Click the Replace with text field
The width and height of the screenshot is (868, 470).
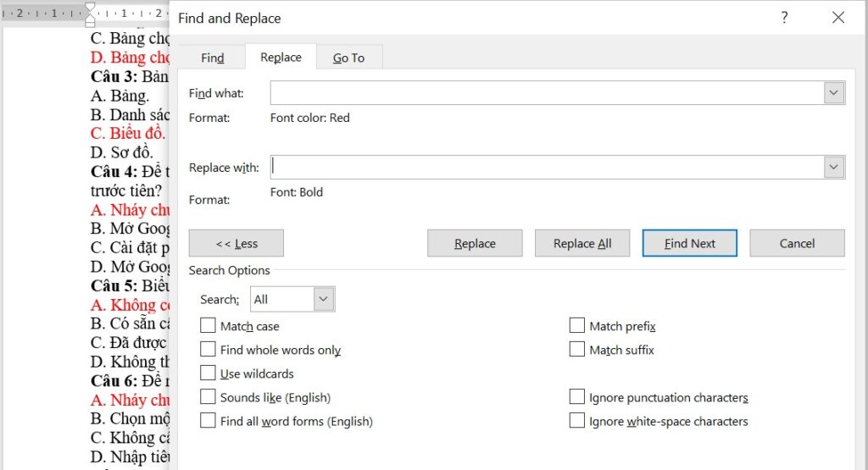[547, 168]
